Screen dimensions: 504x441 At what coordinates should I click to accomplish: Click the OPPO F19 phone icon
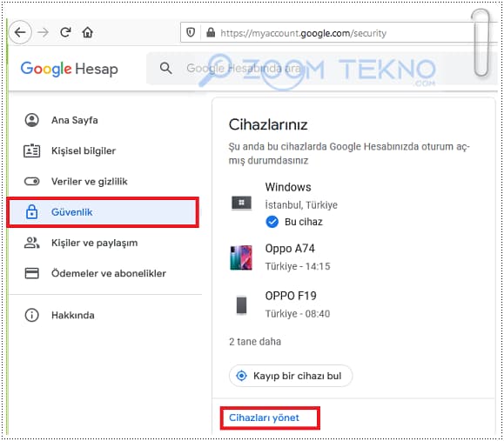[x=241, y=304]
